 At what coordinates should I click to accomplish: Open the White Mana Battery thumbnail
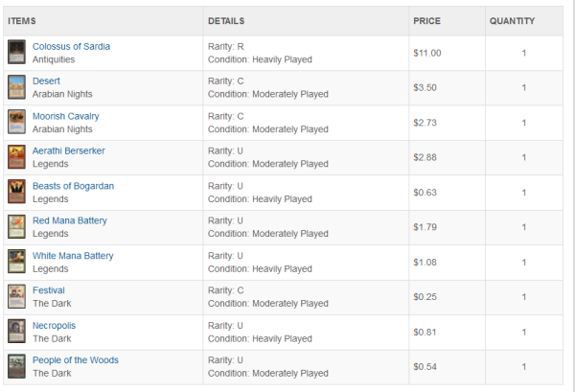[15, 262]
